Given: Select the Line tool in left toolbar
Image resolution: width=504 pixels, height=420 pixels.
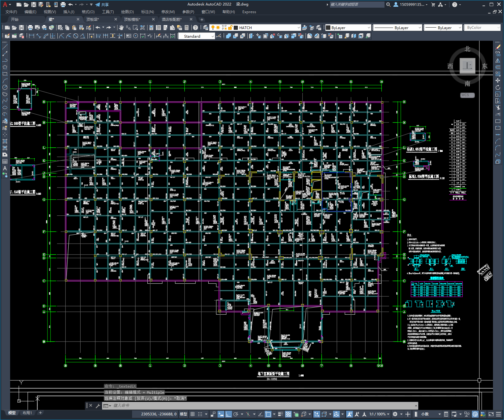Looking at the screenshot, I should coord(5,47).
